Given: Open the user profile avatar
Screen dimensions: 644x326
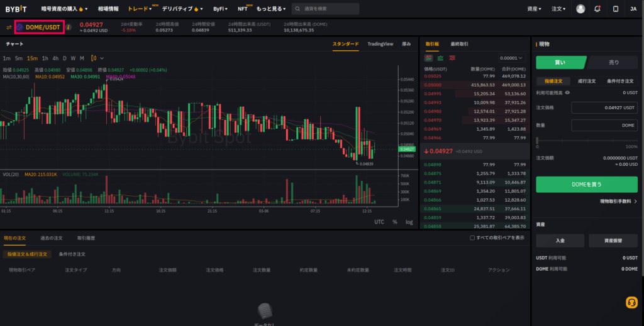Looking at the screenshot, I should pyautogui.click(x=580, y=9).
